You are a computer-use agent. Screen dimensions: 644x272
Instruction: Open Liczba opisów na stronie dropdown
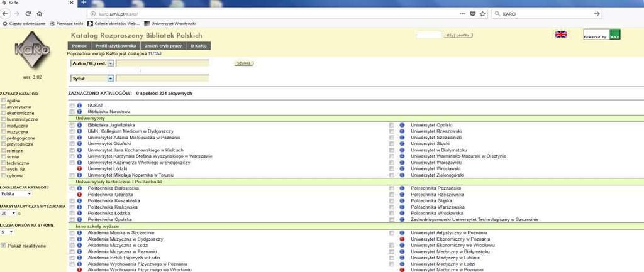pyautogui.click(x=7, y=232)
